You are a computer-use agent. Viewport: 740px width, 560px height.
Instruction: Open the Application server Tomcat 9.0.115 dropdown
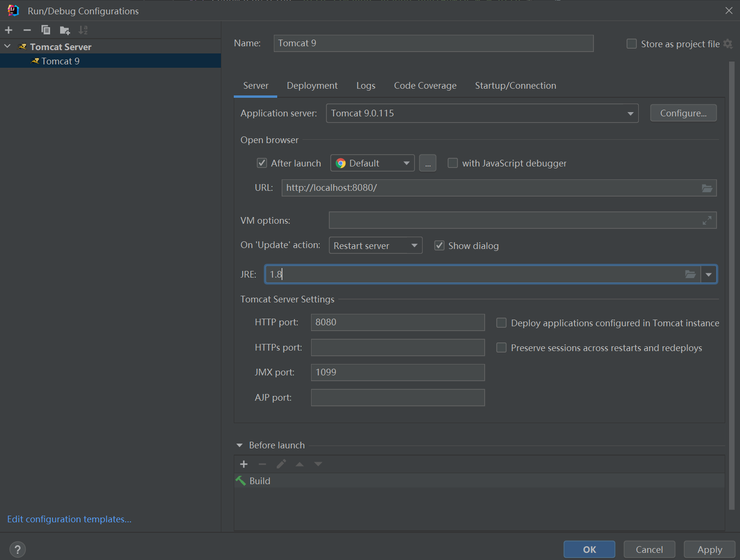click(x=482, y=114)
